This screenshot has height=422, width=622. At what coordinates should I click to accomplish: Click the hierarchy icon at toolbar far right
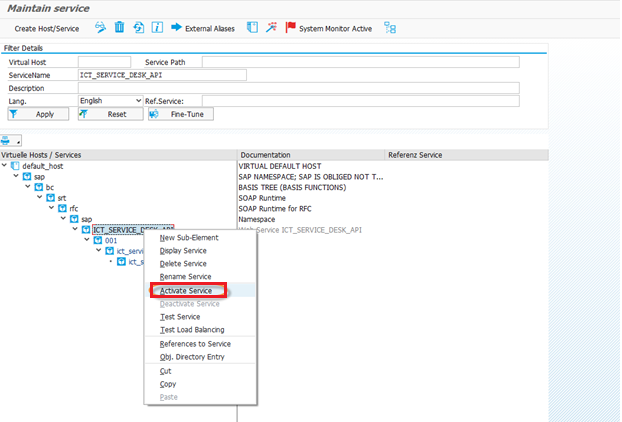(x=390, y=28)
